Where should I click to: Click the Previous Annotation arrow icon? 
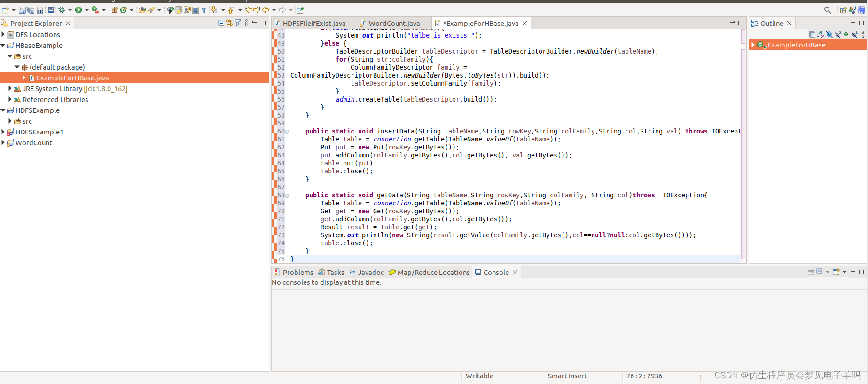pyautogui.click(x=231, y=10)
